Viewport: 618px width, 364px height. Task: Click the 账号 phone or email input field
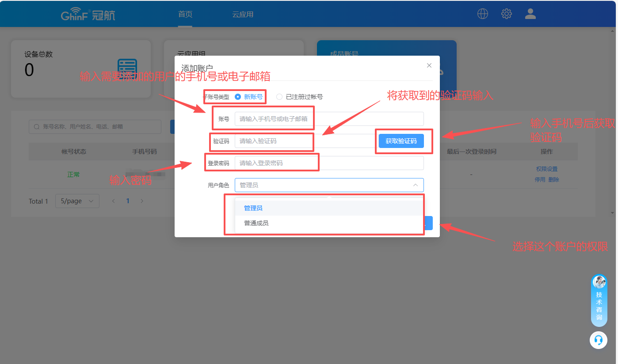click(329, 119)
